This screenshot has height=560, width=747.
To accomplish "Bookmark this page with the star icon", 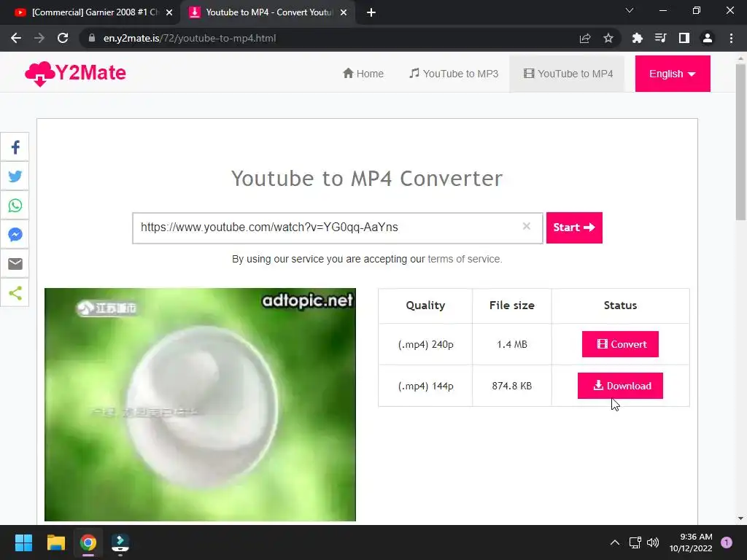I will tap(608, 38).
